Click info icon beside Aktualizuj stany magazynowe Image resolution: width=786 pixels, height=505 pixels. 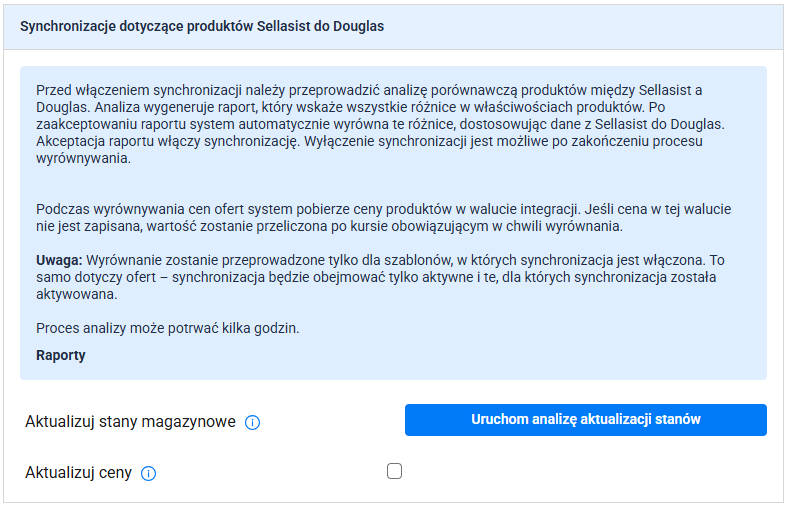tap(253, 423)
